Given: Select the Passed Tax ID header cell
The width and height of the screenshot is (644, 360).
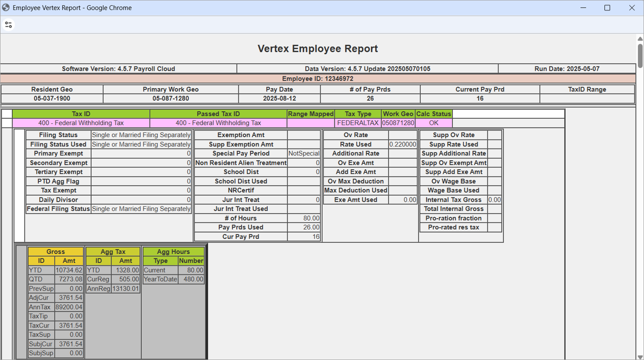Looking at the screenshot, I should coord(217,114).
